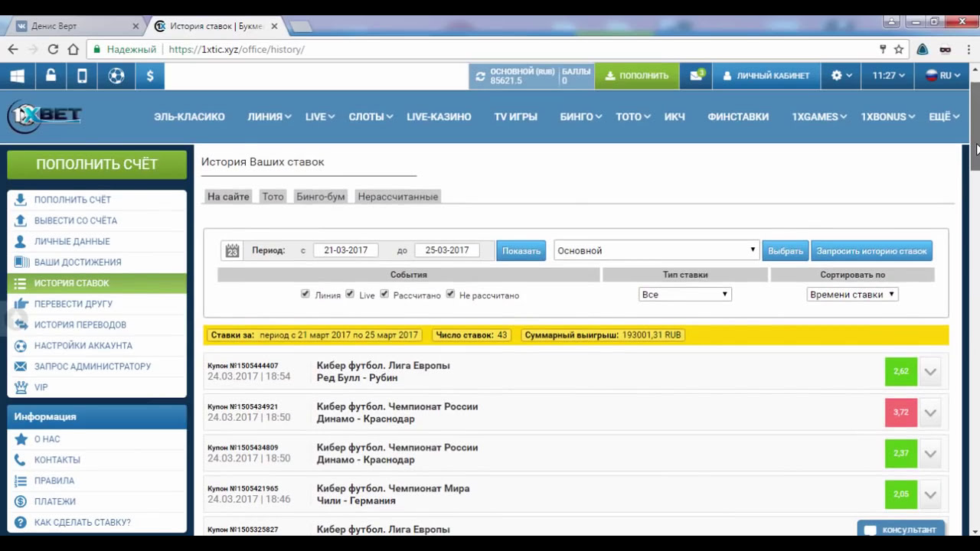This screenshot has height=551, width=980.
Task: Reload the page with browser refresh icon
Action: point(53,49)
